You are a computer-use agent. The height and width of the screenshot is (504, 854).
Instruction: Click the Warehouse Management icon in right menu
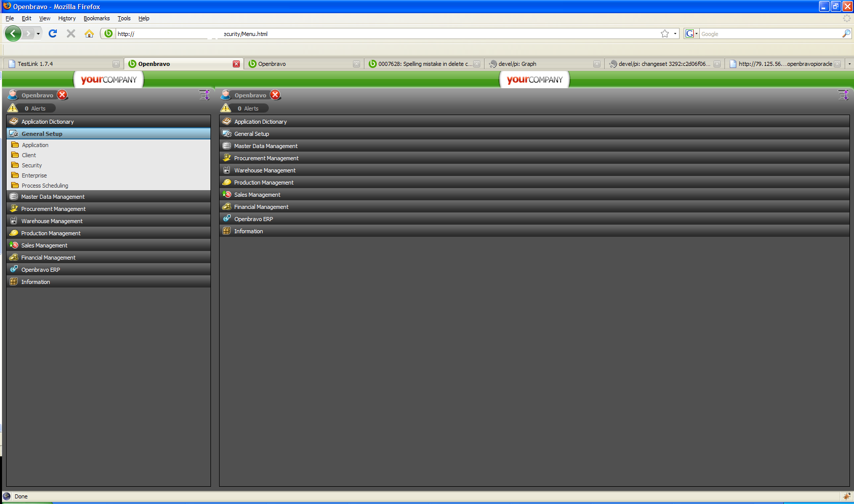point(227,170)
